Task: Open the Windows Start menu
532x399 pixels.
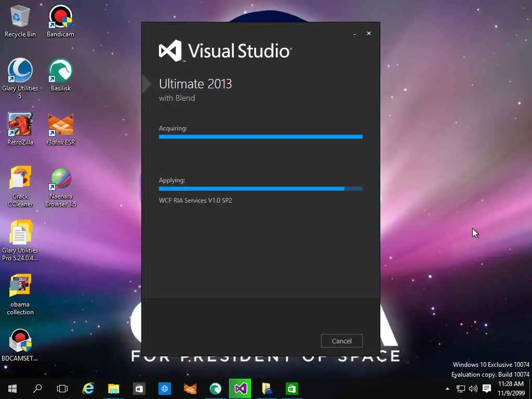Action: pos(12,389)
